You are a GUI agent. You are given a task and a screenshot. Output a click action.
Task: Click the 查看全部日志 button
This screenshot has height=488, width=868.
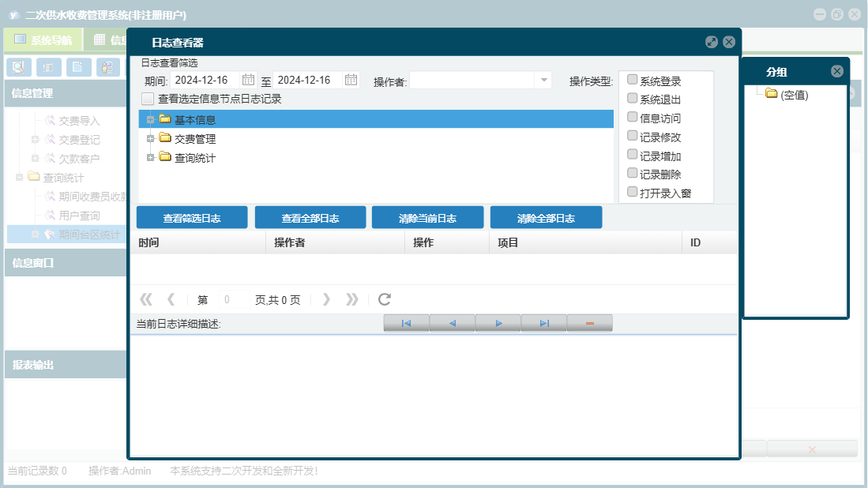point(310,217)
